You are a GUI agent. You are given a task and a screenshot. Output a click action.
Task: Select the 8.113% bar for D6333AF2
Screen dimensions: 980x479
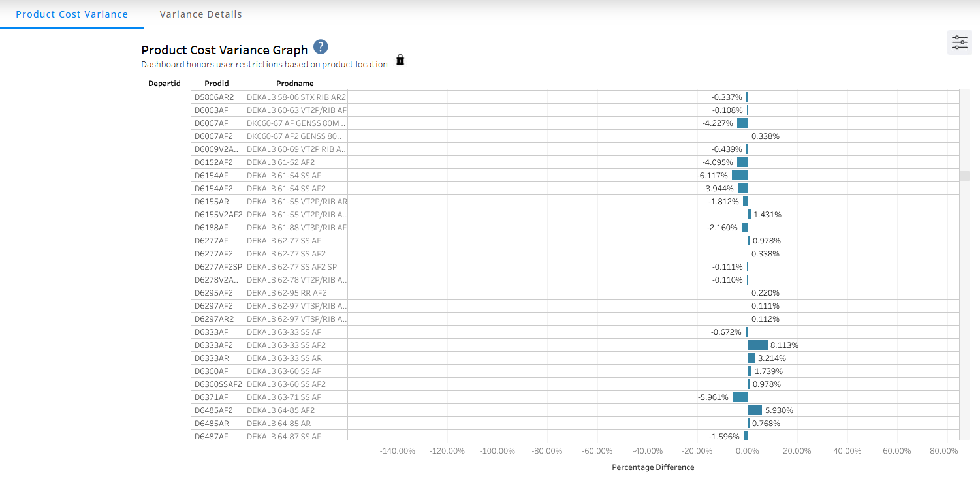click(757, 345)
